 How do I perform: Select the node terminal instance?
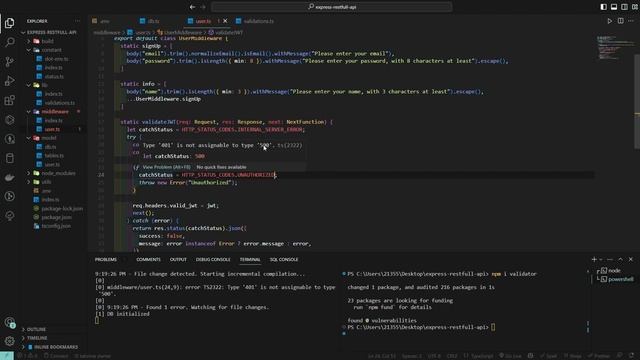coord(614,271)
